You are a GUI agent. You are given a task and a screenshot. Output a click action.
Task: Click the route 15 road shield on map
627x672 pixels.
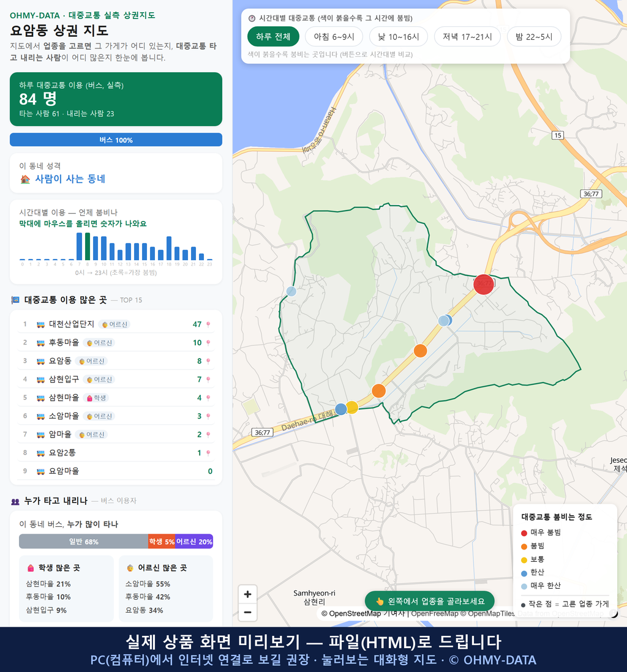coord(558,135)
